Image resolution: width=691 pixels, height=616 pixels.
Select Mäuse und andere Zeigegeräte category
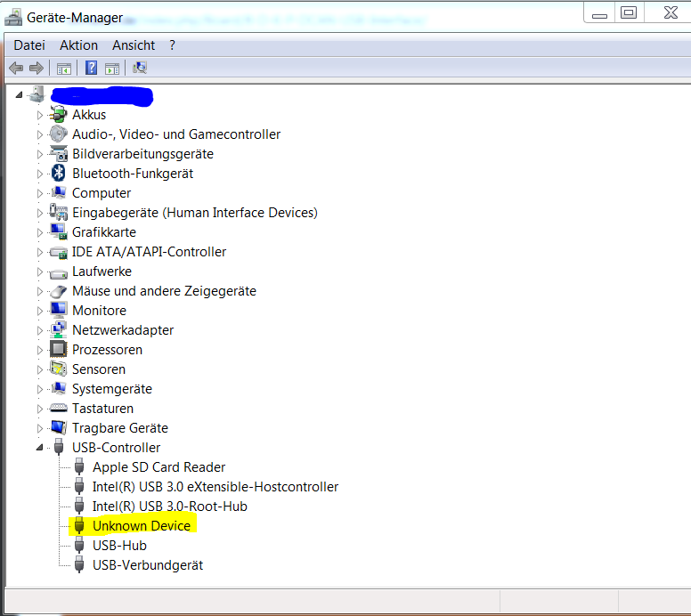pos(164,291)
